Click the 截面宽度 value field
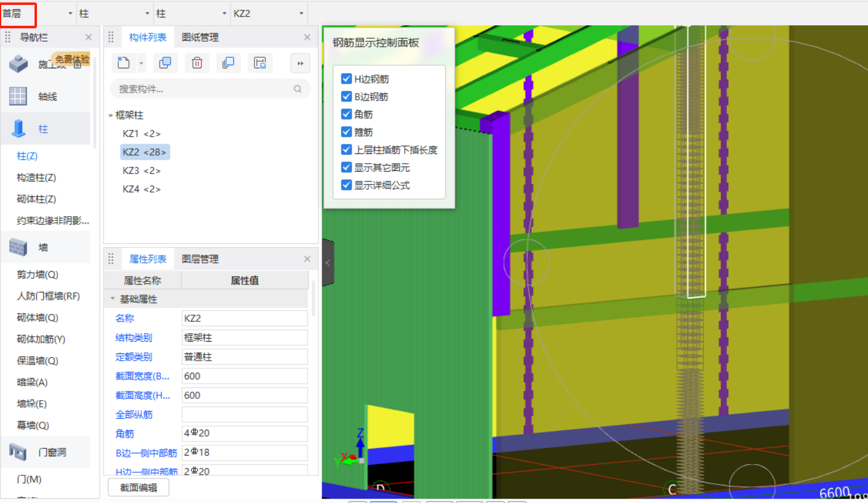868x503 pixels. pyautogui.click(x=245, y=376)
